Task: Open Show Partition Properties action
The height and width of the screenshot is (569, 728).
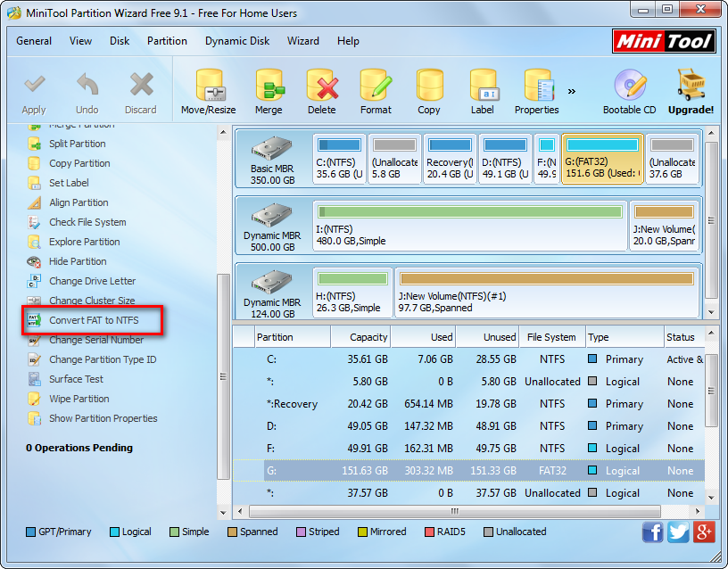Action: (x=93, y=418)
